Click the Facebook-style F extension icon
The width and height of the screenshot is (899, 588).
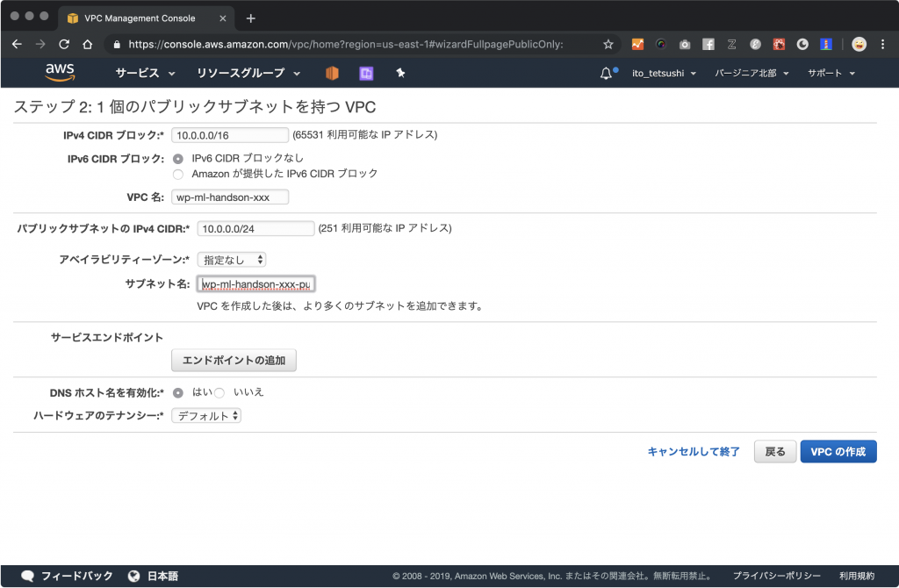click(x=708, y=44)
